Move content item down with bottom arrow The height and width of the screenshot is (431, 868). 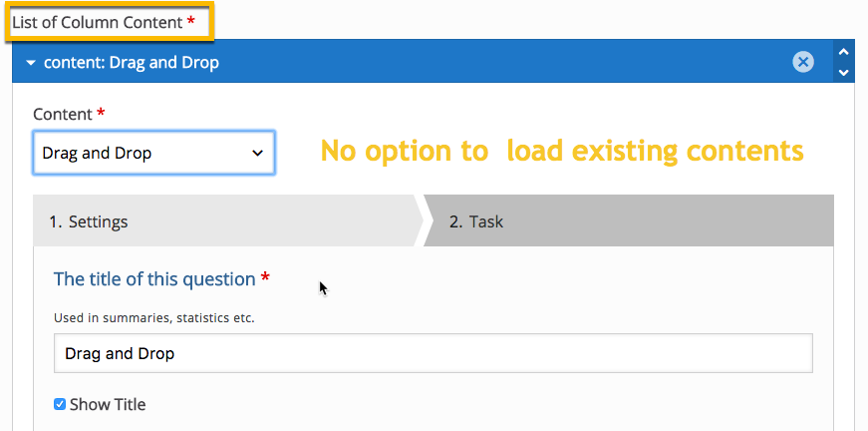tap(843, 73)
